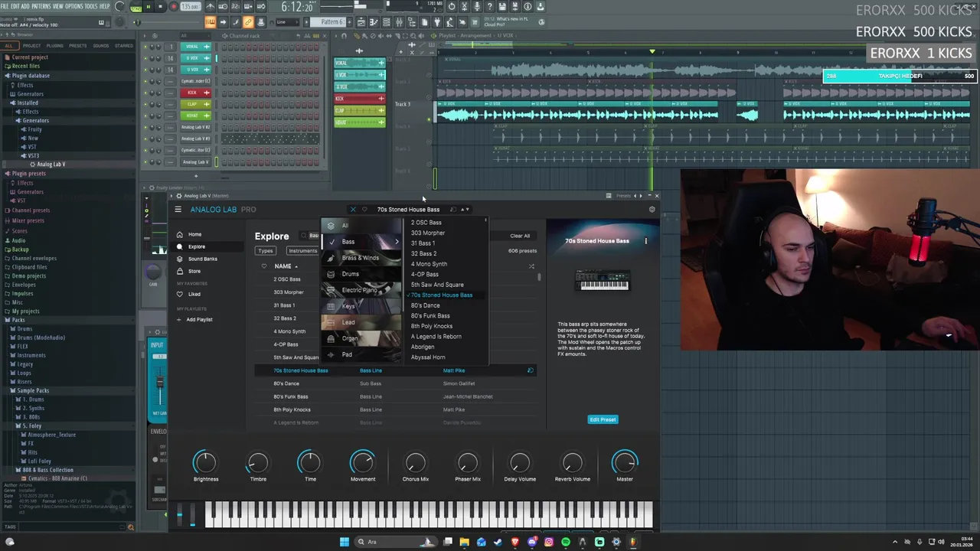This screenshot has width=980, height=551.
Task: Open the preset info three-dots menu
Action: [645, 241]
